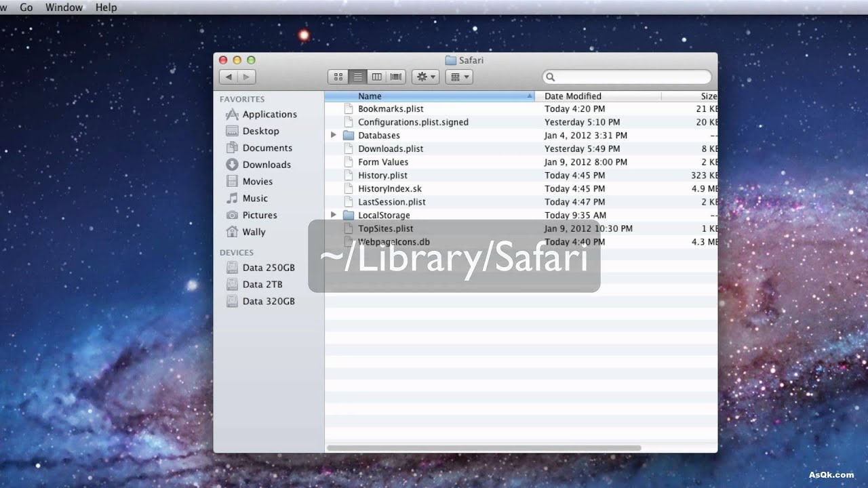
Task: Switch to column view
Action: pyautogui.click(x=376, y=77)
